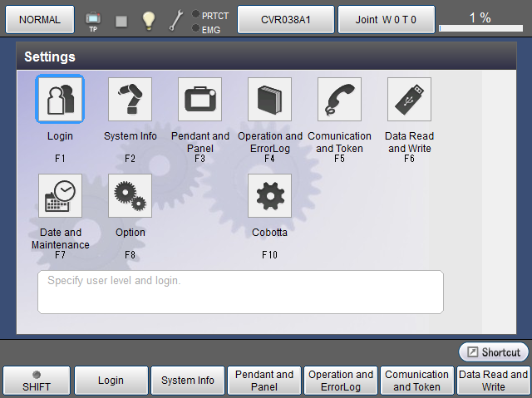Toggle the light bulb icon

149,21
